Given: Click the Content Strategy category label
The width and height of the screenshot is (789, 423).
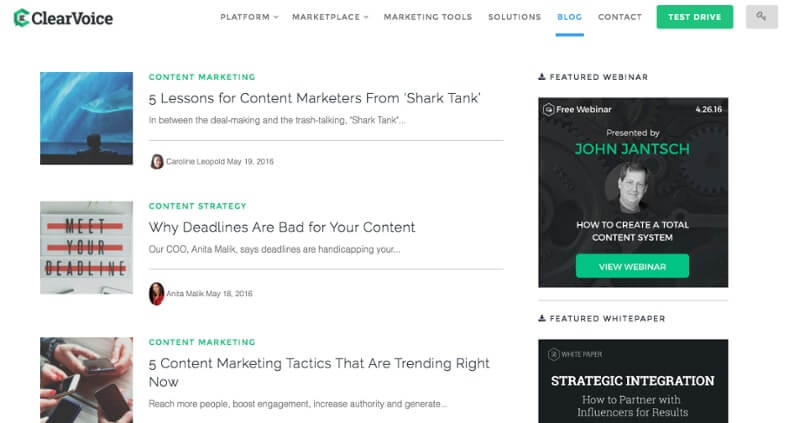Looking at the screenshot, I should (x=197, y=206).
